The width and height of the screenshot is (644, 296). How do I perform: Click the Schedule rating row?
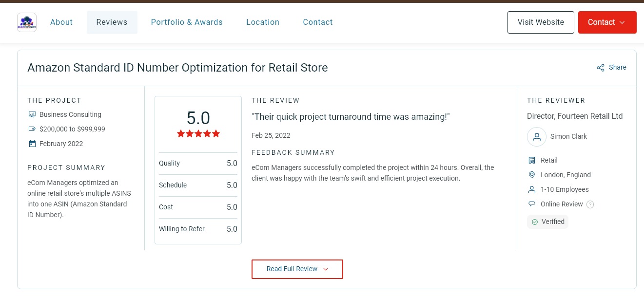pos(198,185)
